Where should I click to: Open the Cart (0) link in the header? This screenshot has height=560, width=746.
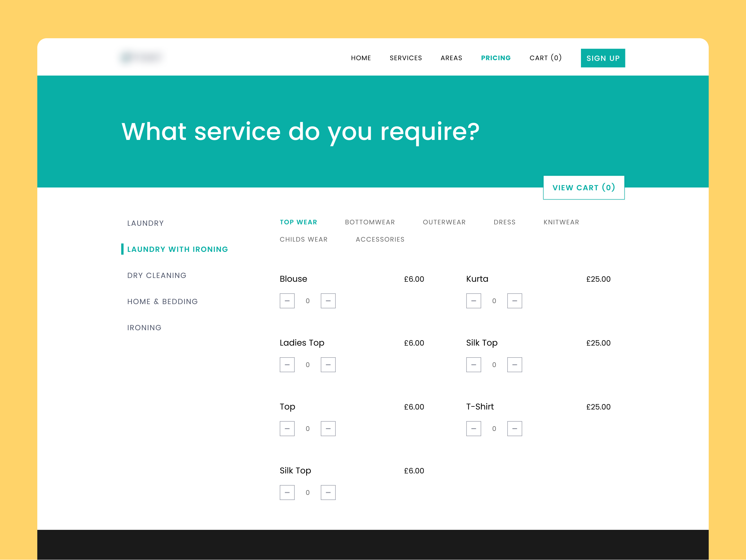click(545, 58)
